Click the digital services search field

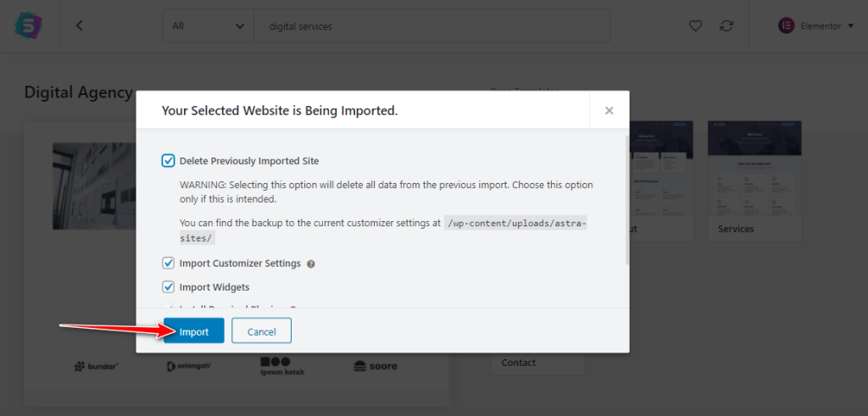(x=431, y=26)
